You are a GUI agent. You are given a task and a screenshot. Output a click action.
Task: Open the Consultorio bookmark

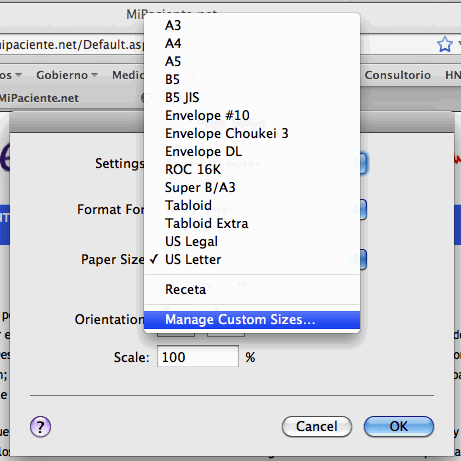pos(398,75)
